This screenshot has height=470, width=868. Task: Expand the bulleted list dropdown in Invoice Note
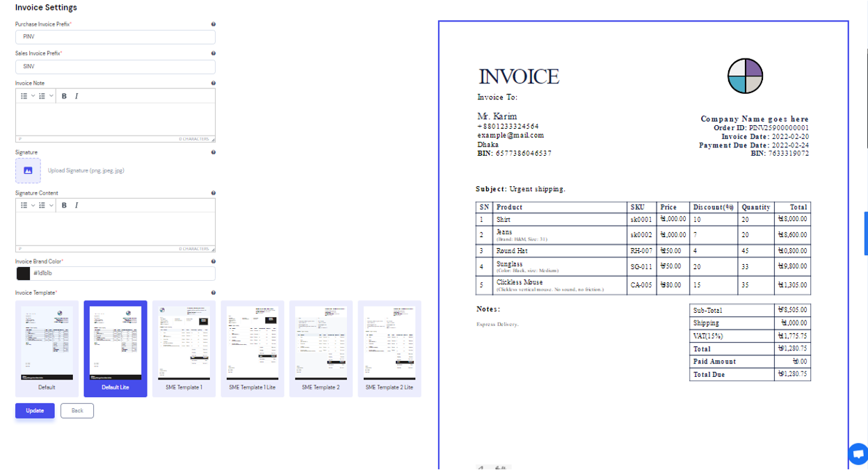click(33, 95)
